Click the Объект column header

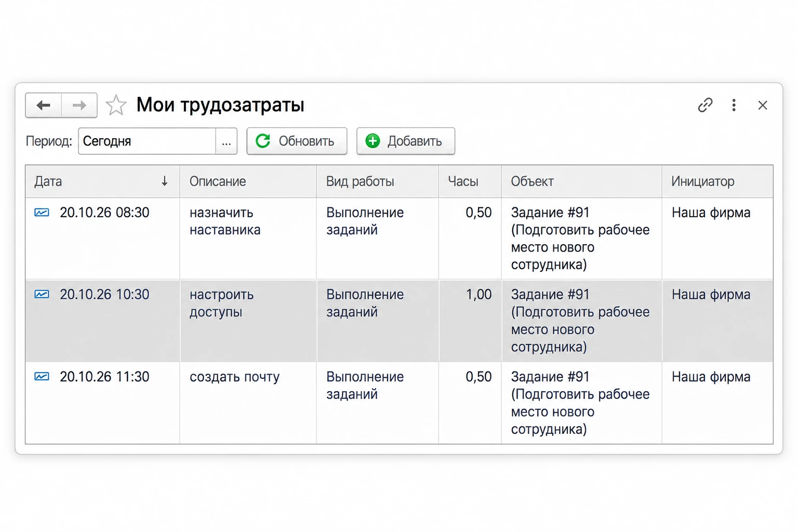[581, 181]
